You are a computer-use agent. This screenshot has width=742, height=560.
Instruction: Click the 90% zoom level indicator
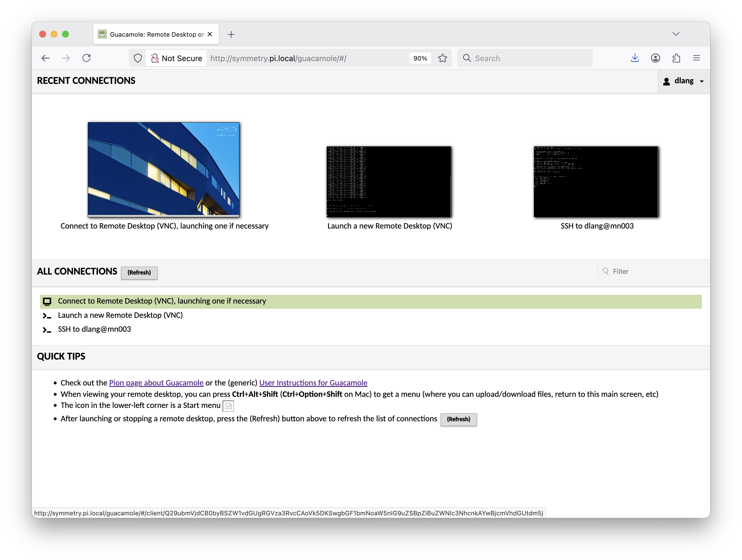coord(420,58)
